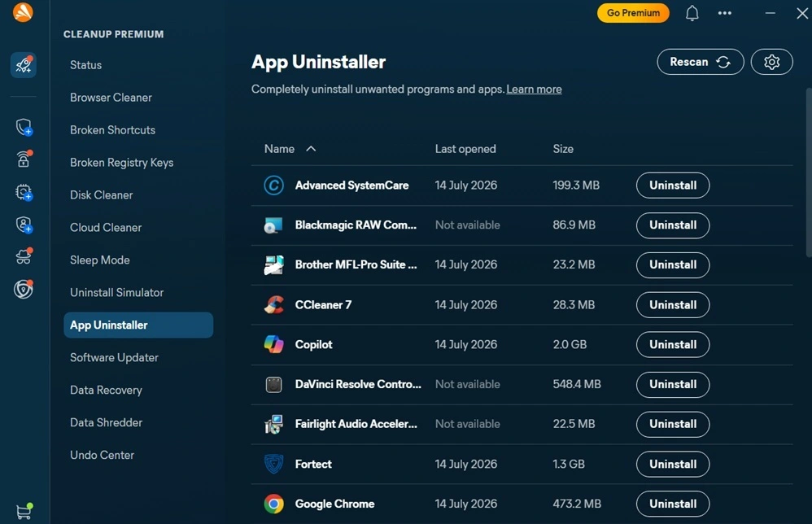The height and width of the screenshot is (524, 812).
Task: Follow the Learn more link
Action: coord(534,89)
